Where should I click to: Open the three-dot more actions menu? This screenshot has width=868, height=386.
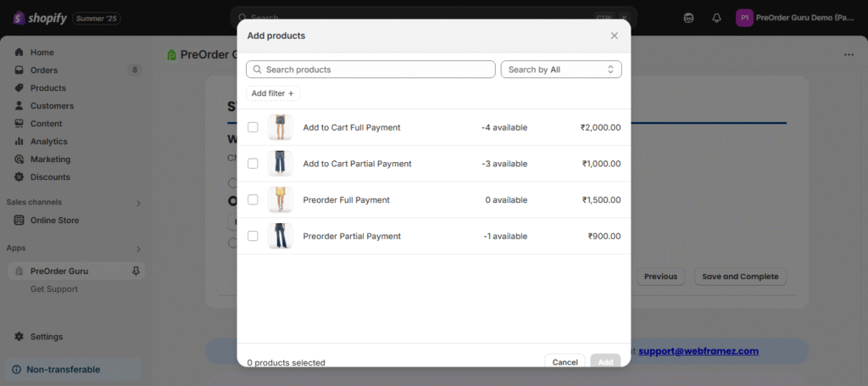tap(849, 55)
